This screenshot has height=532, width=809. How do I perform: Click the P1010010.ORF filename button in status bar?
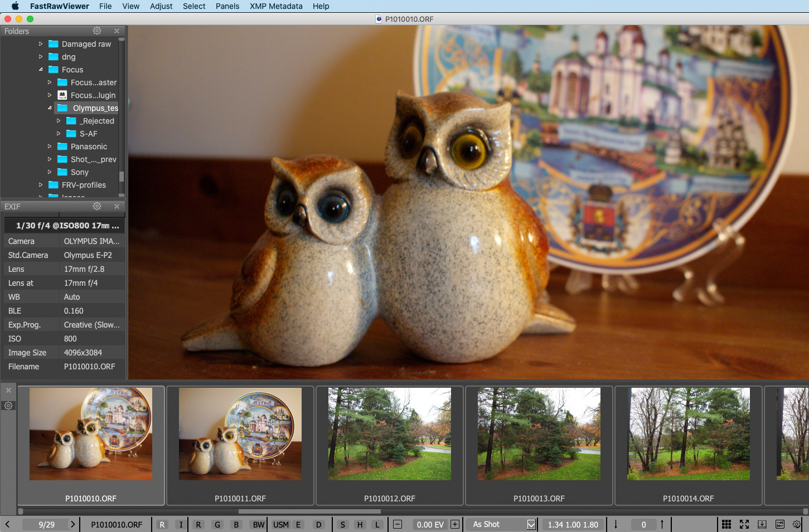(x=117, y=524)
